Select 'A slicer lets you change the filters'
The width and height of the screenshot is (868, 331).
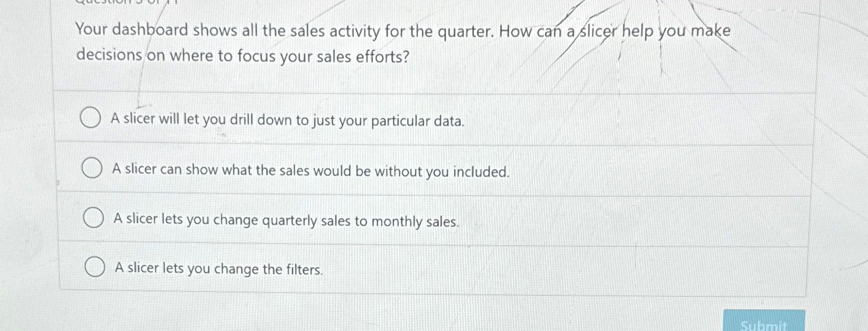pyautogui.click(x=96, y=266)
